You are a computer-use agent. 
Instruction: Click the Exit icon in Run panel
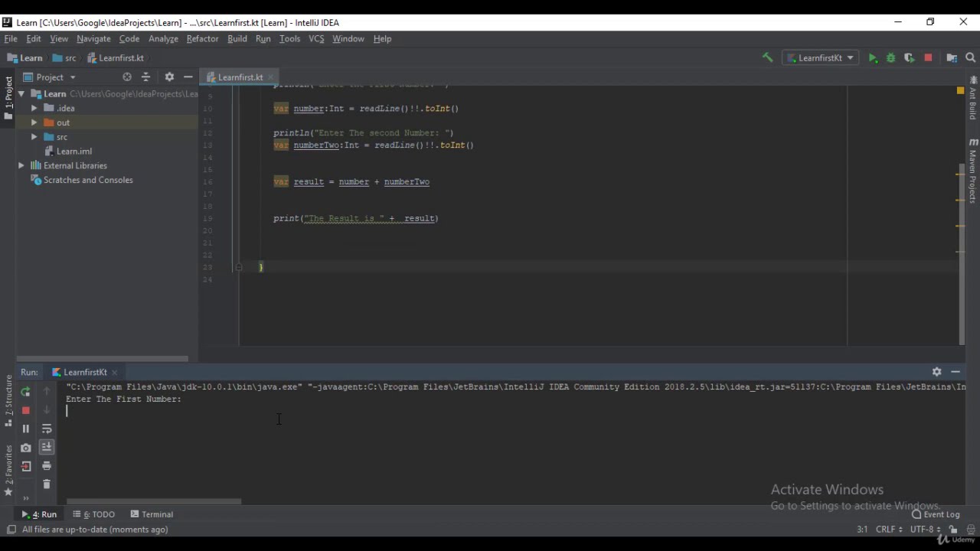(x=25, y=466)
